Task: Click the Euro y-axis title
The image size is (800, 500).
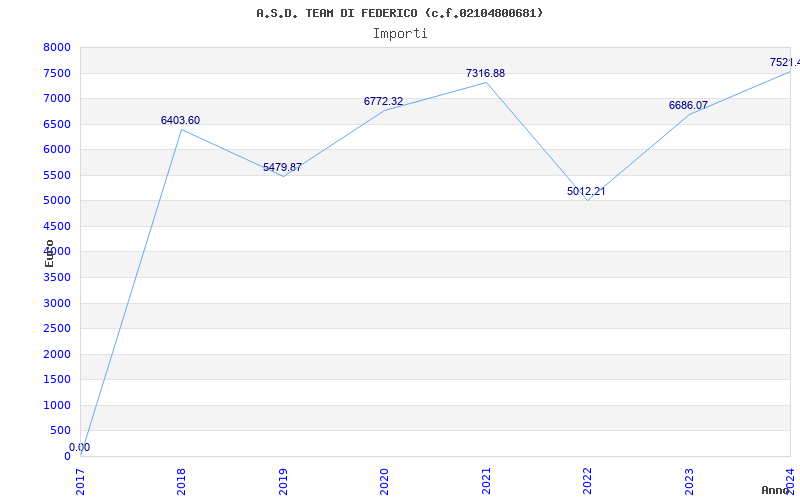Action: pyautogui.click(x=49, y=254)
